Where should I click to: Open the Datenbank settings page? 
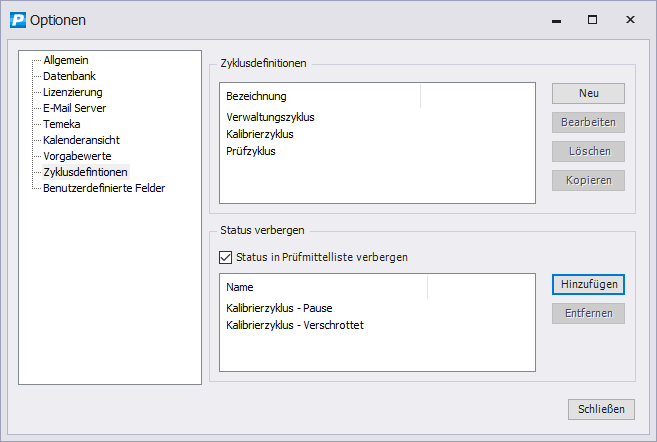coord(70,76)
